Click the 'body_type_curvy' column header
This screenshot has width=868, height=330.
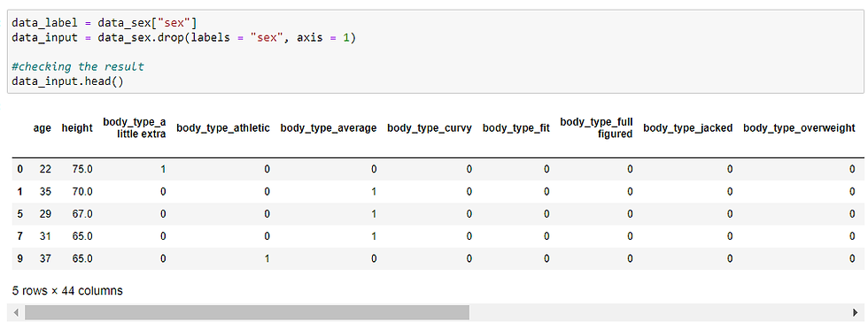pyautogui.click(x=430, y=128)
